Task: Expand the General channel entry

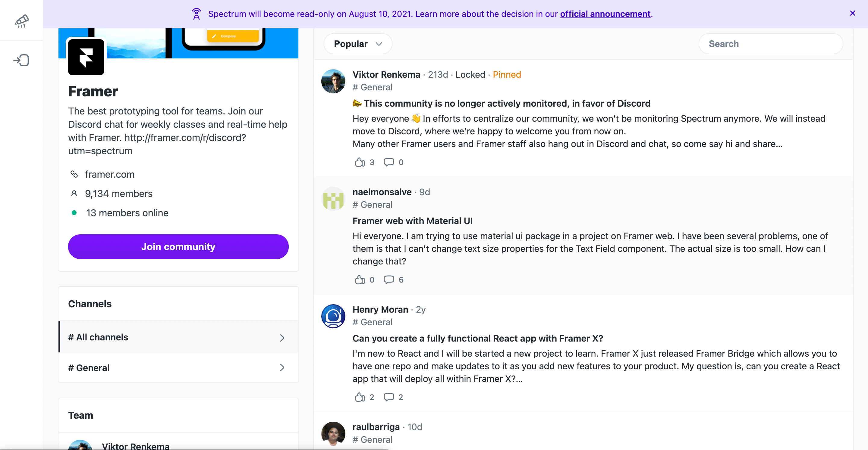Action: click(x=282, y=367)
